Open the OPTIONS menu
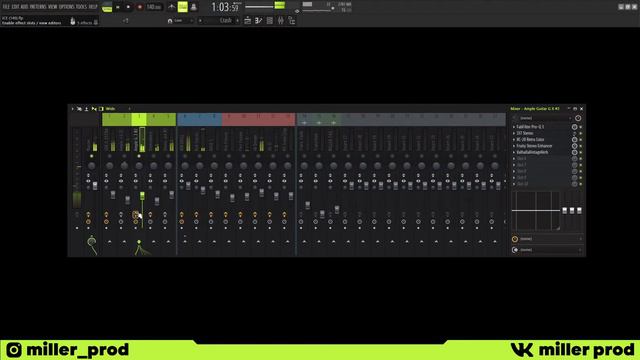 (x=67, y=7)
